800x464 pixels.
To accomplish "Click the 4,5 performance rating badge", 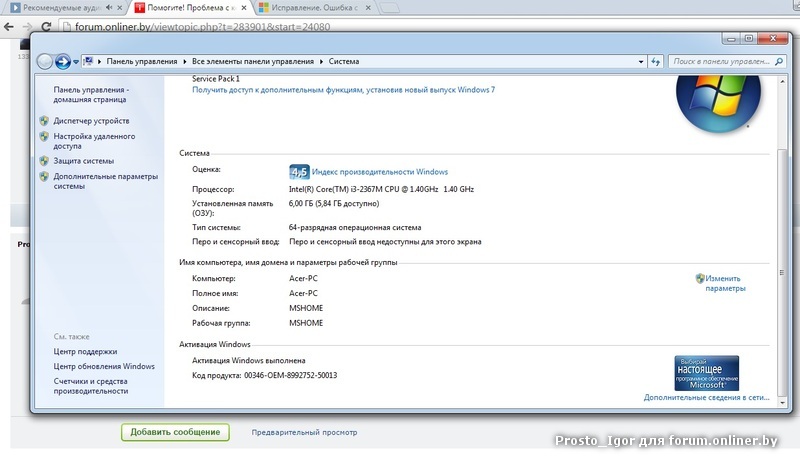I will coord(299,172).
